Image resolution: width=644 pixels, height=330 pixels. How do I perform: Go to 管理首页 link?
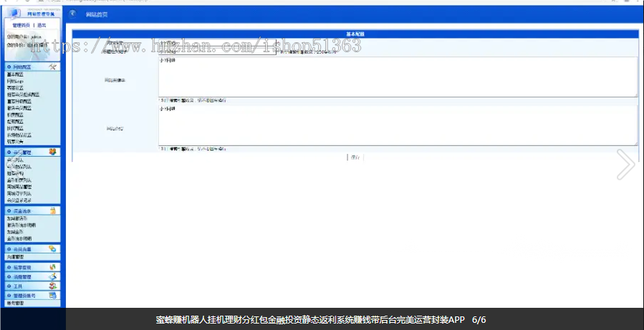(21, 26)
